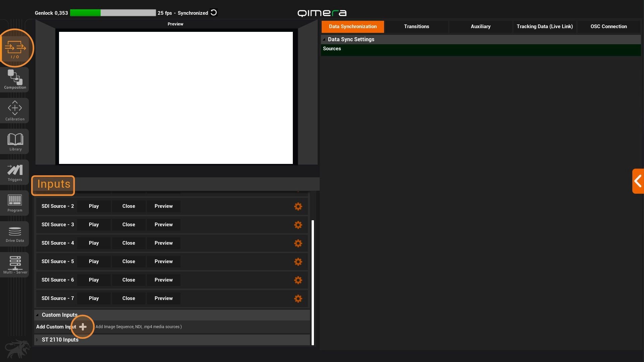Open the I/O panel icon
The height and width of the screenshot is (362, 644).
tap(15, 48)
